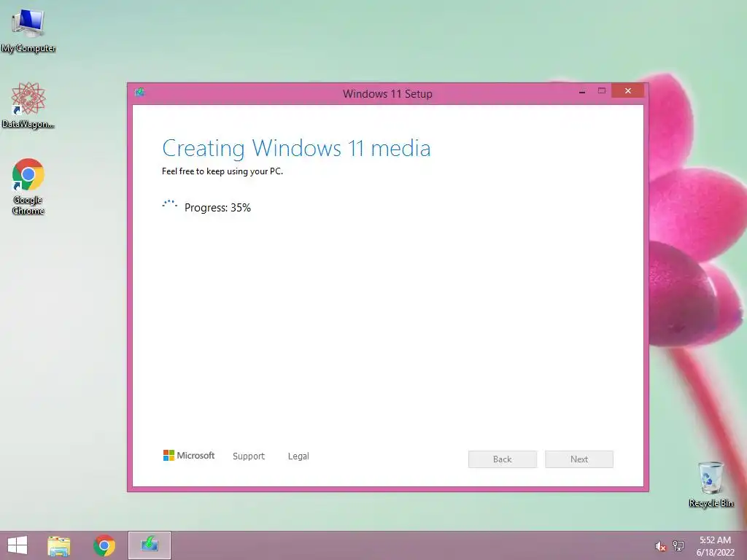Viewport: 747px width, 560px height.
Task: Click the setup window title bar icon
Action: [x=139, y=92]
